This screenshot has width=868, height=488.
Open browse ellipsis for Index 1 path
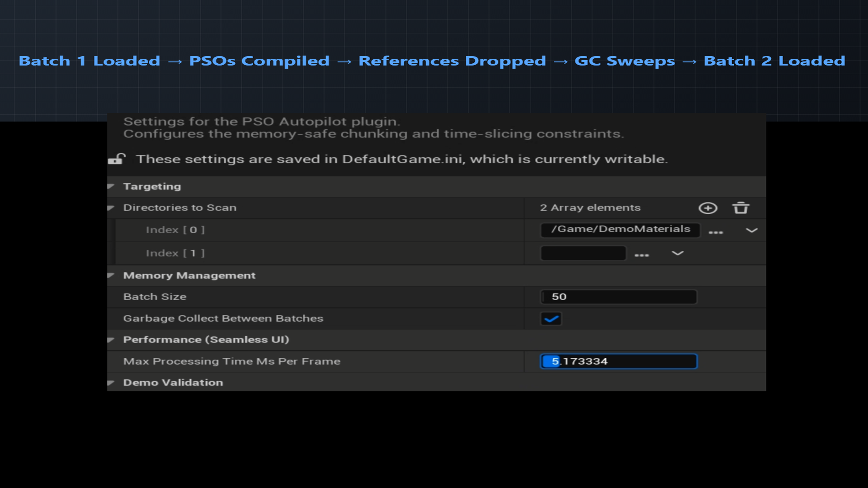642,255
